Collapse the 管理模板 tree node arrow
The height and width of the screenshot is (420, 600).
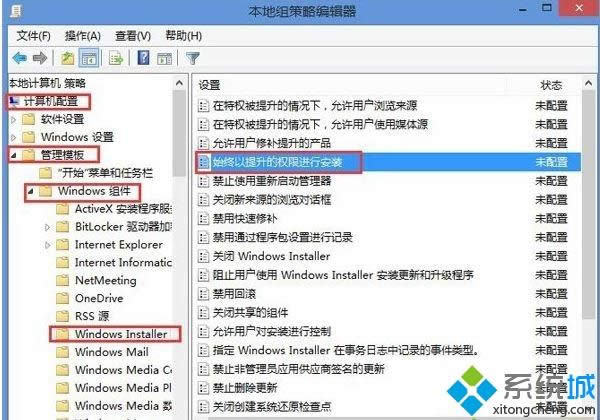point(14,155)
